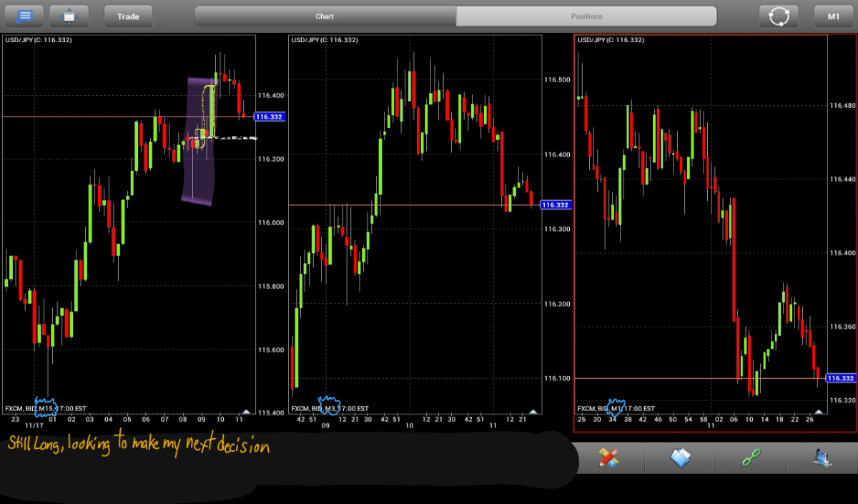Switch to the Chart tab
The image size is (858, 504).
pyautogui.click(x=325, y=16)
